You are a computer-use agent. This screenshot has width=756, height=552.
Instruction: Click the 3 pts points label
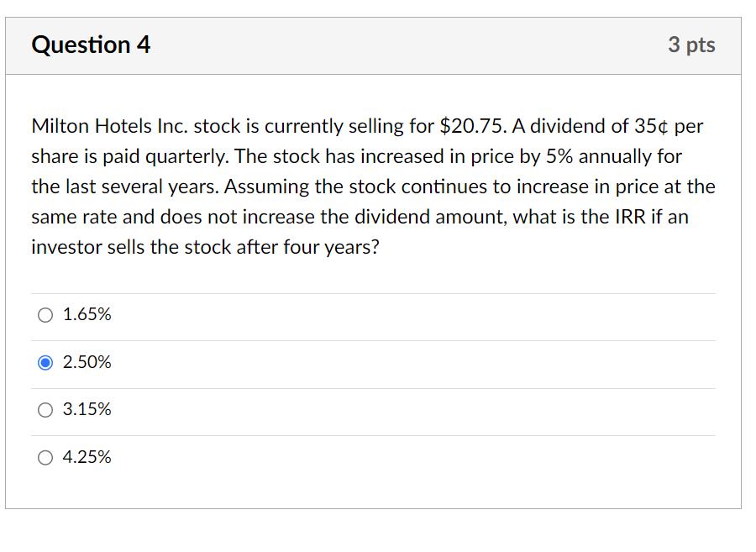point(691,45)
